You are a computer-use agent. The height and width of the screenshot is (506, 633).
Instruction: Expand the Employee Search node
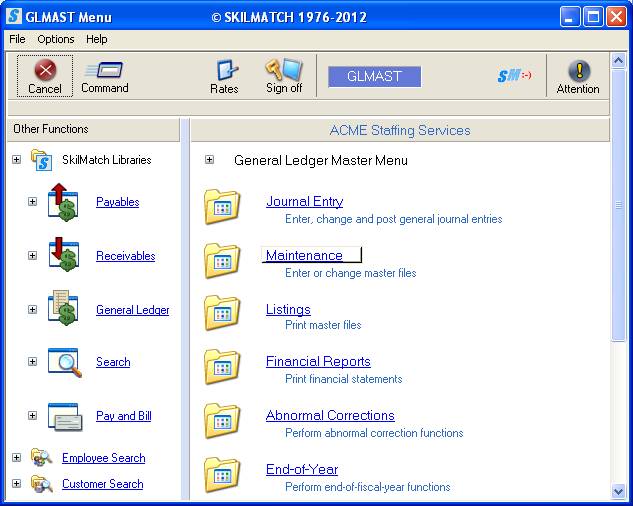click(x=17, y=457)
